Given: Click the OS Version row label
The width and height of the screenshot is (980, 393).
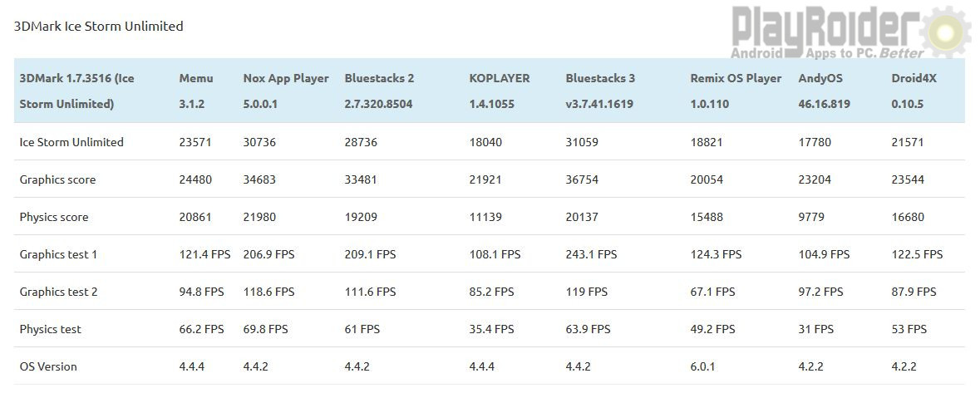Looking at the screenshot, I should [48, 366].
